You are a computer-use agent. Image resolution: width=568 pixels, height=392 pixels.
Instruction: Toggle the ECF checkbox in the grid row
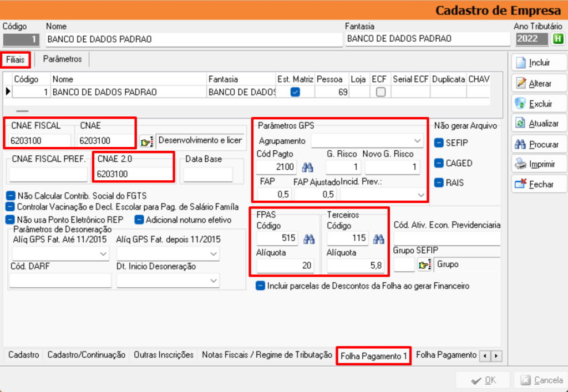[381, 93]
